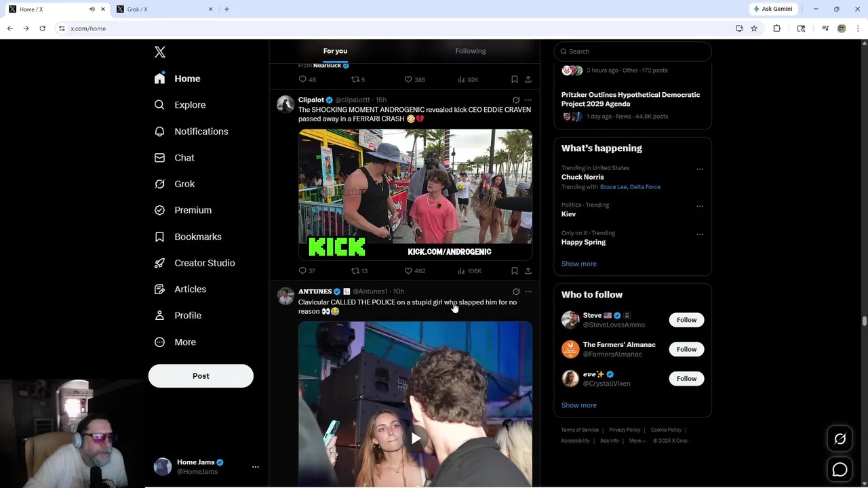Bookmark the NearBuck post
The image size is (868, 488).
[515, 79]
